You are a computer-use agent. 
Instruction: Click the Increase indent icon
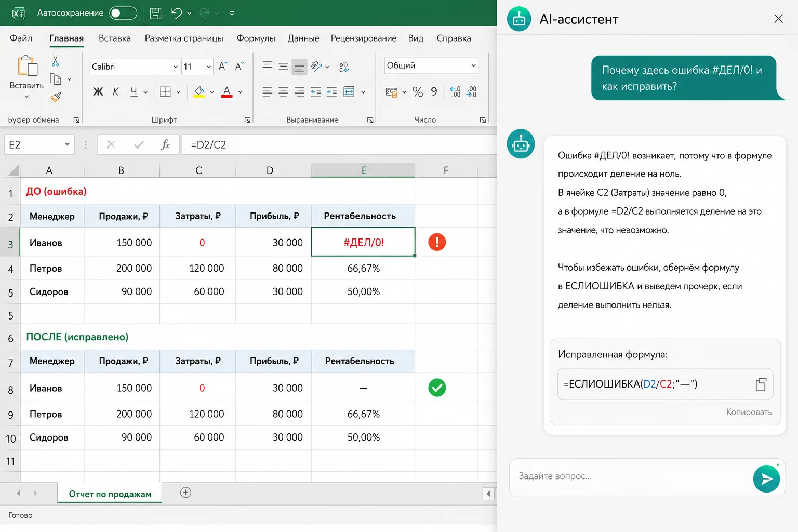click(331, 92)
